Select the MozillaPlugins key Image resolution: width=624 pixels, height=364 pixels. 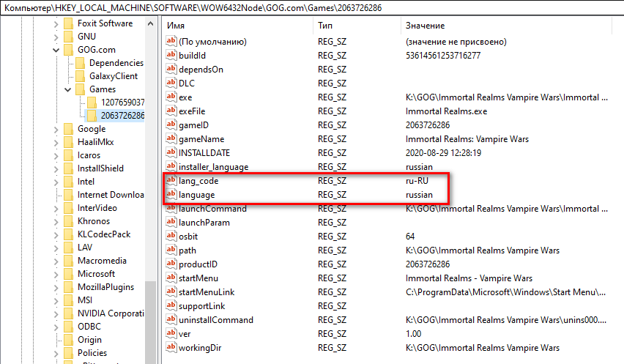click(x=105, y=287)
